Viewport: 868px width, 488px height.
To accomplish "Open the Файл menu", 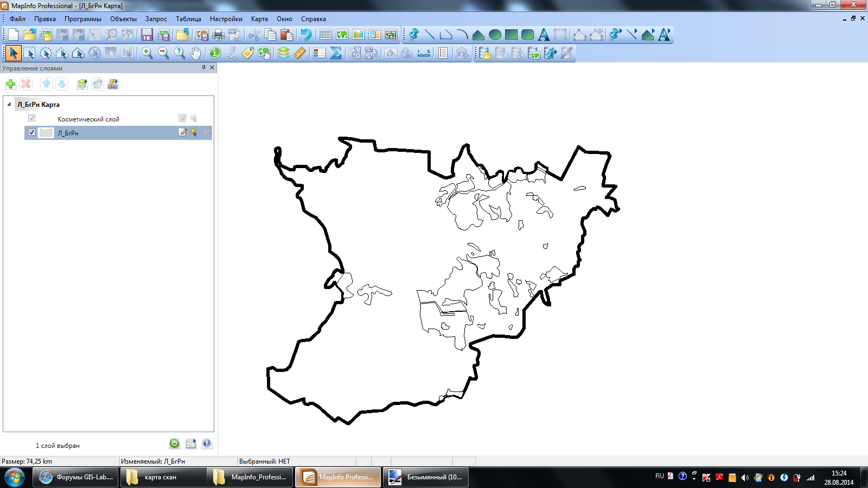I will pos(17,19).
